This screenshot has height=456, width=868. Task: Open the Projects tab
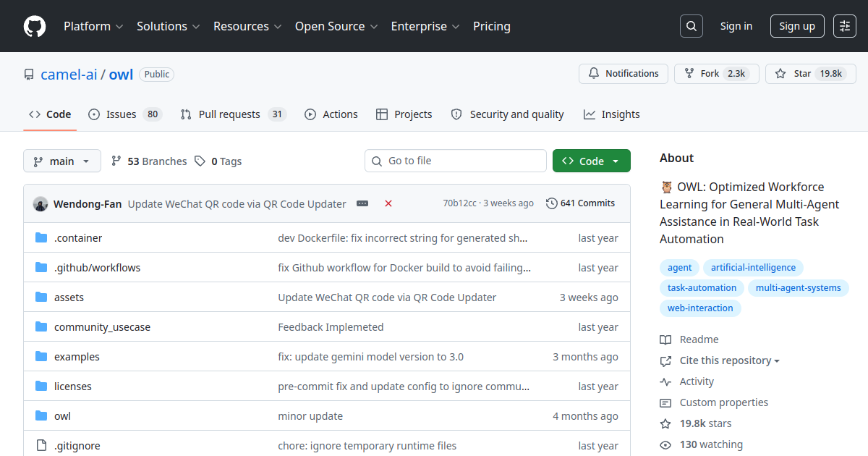[x=404, y=114]
